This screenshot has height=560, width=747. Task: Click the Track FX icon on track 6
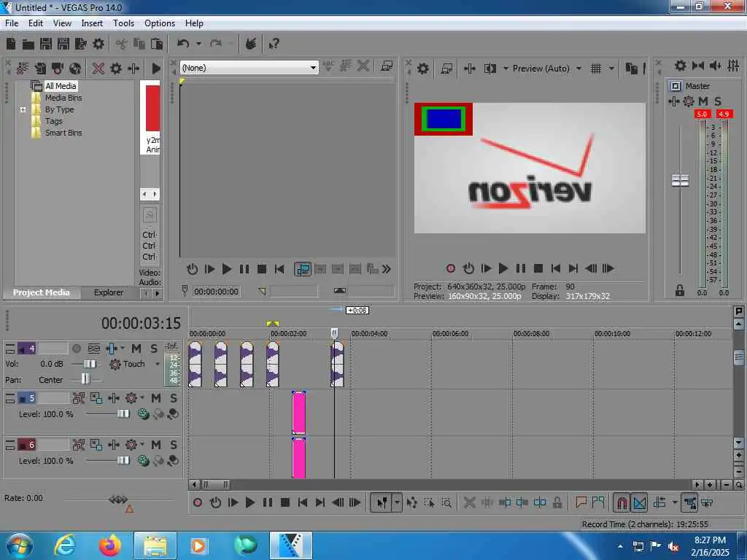[114, 445]
